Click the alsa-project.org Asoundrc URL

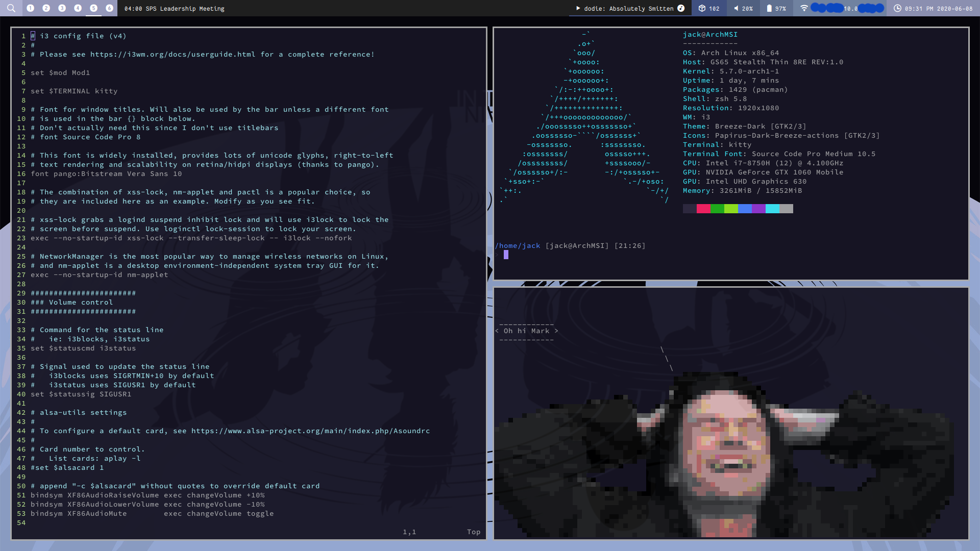click(310, 431)
